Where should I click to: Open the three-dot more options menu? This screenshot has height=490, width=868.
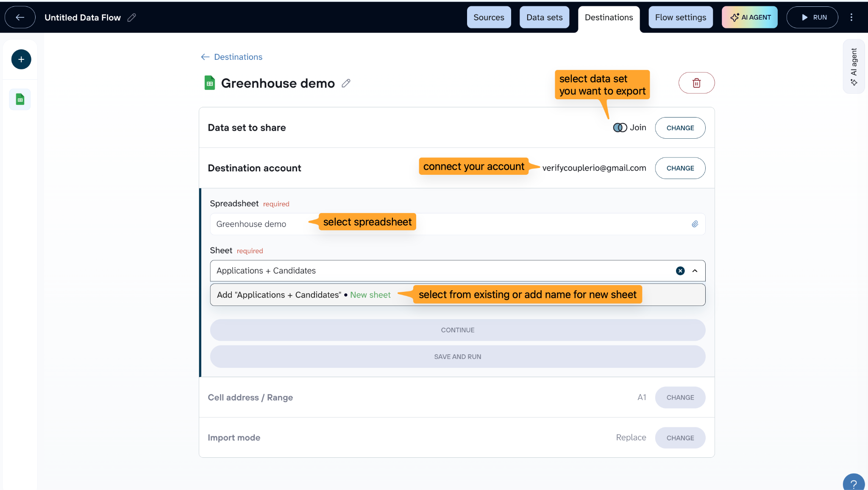(x=851, y=17)
